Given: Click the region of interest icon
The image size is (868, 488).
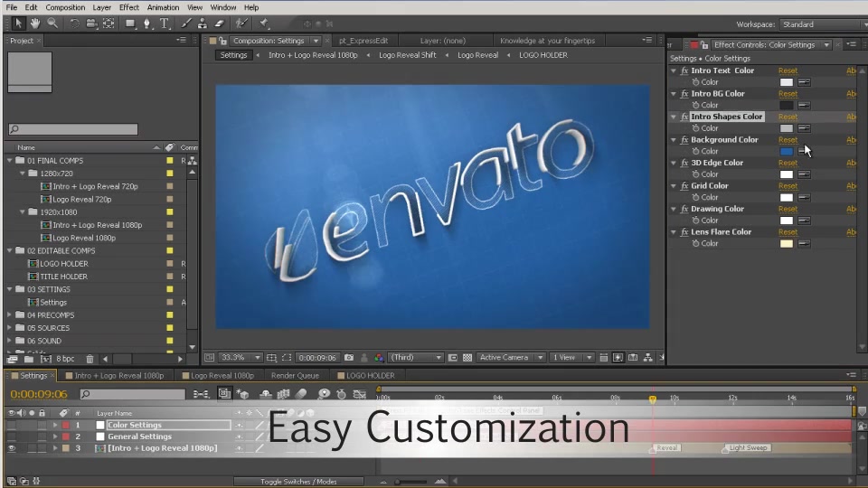Looking at the screenshot, I should coord(287,358).
